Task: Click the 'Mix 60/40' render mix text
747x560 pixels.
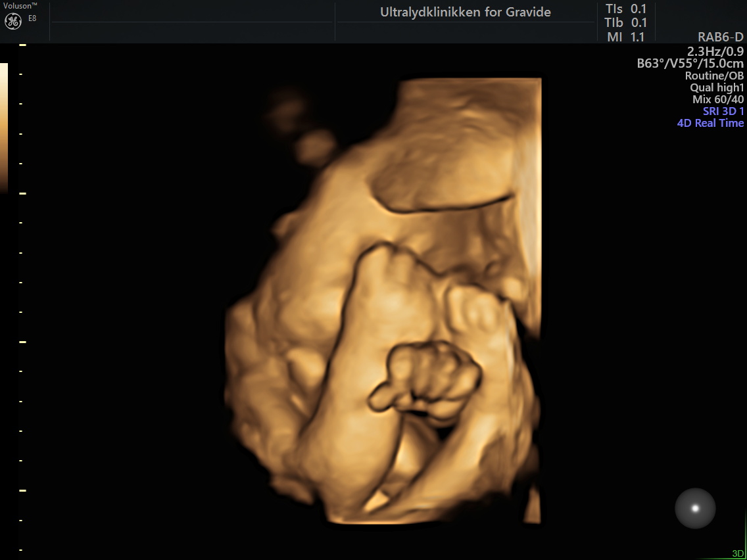Action: [718, 99]
